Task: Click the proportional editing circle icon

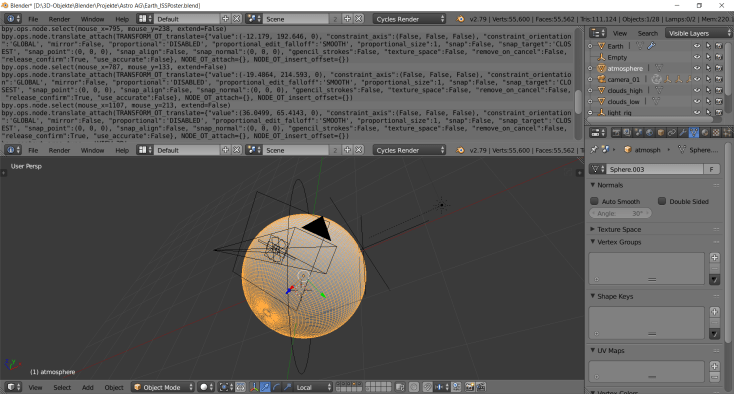Action: tap(414, 387)
